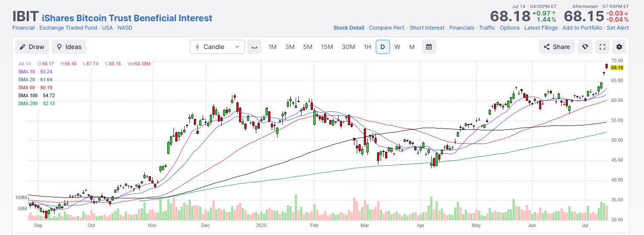Click the Nov label on the time axis
Viewport: 644px width, 235px height.
pyautogui.click(x=153, y=226)
